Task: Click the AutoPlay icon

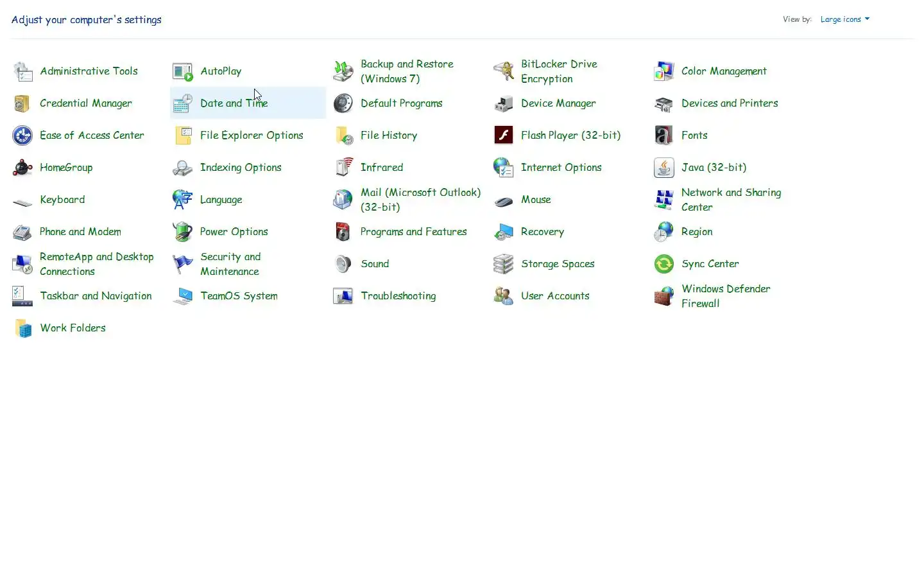Action: (183, 71)
